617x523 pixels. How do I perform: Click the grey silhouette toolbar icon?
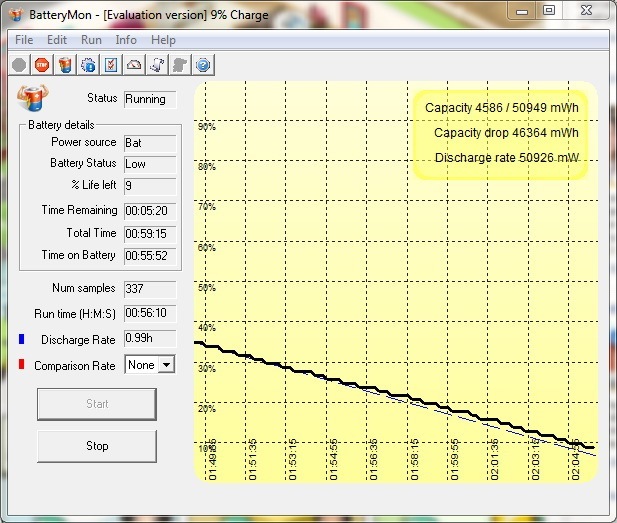(x=180, y=65)
